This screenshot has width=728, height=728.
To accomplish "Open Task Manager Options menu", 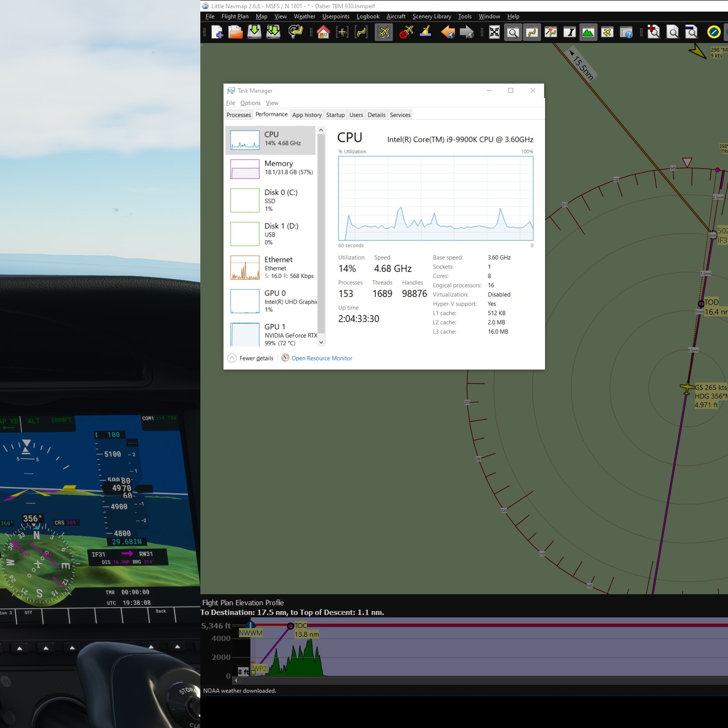I will [250, 103].
